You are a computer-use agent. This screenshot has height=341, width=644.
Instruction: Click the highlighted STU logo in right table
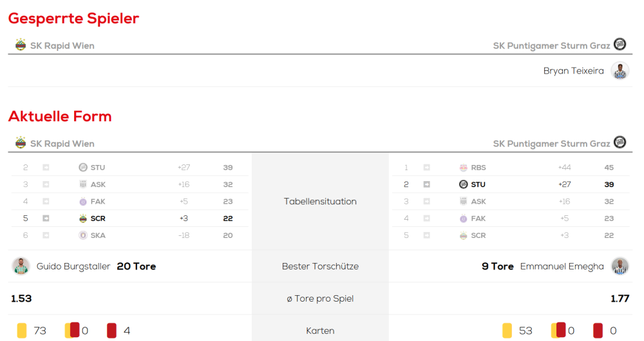(463, 184)
